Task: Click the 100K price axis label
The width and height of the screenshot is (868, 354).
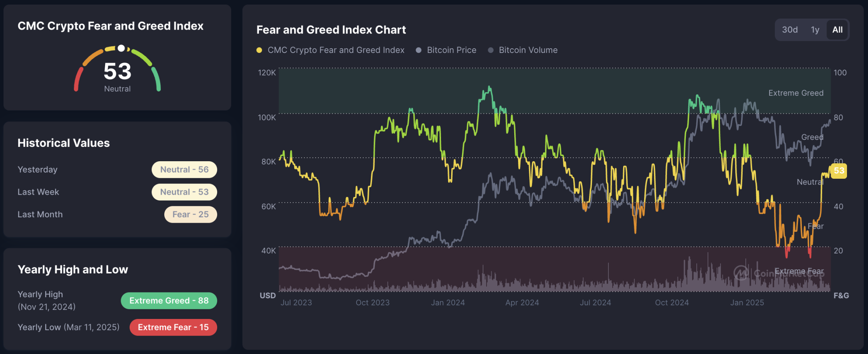Action: pos(267,118)
